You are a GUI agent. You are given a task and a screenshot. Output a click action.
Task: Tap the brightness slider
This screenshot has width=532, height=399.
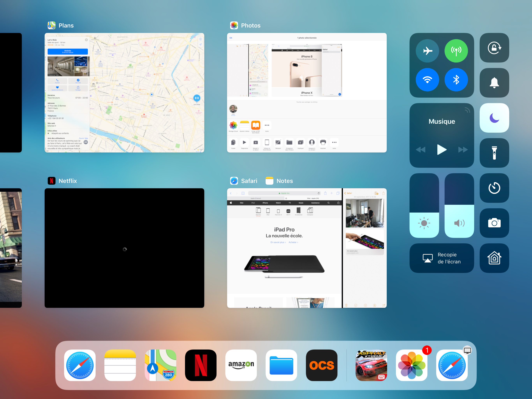[x=424, y=205]
